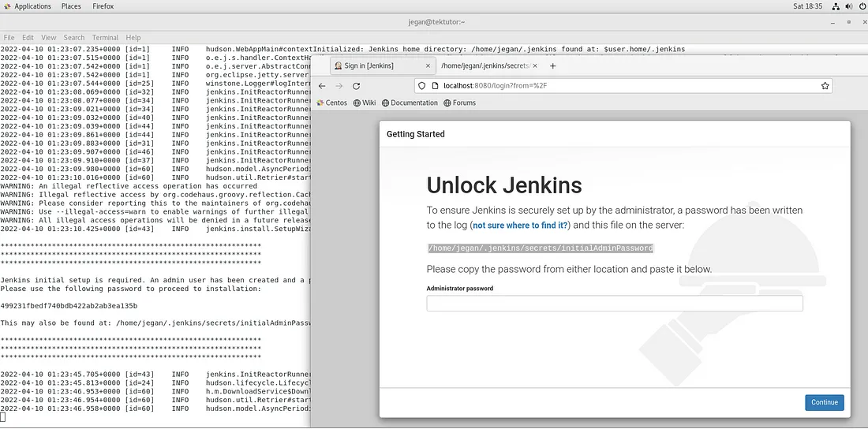The height and width of the screenshot is (429, 868).
Task: Click the hudson.WebAppMain log line in terminal
Action: (x=342, y=49)
